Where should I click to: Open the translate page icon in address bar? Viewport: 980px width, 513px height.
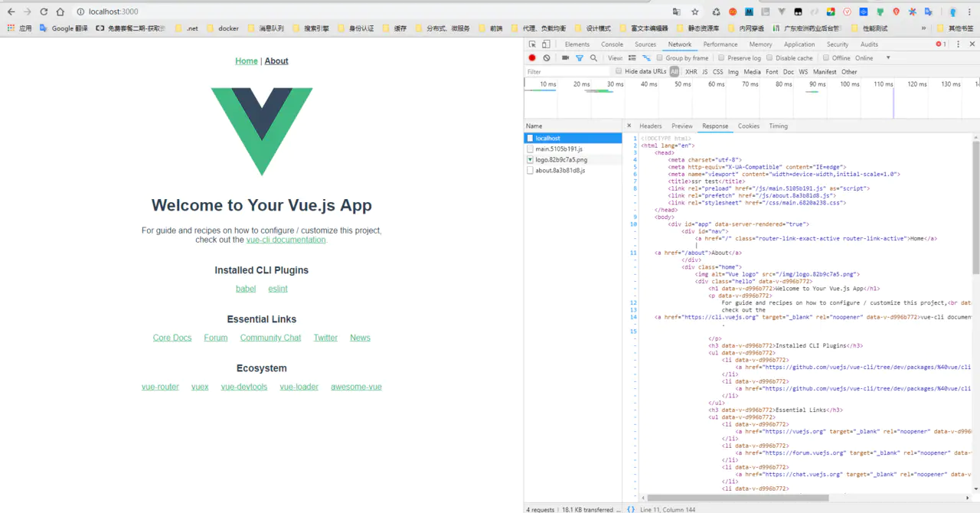pos(677,11)
